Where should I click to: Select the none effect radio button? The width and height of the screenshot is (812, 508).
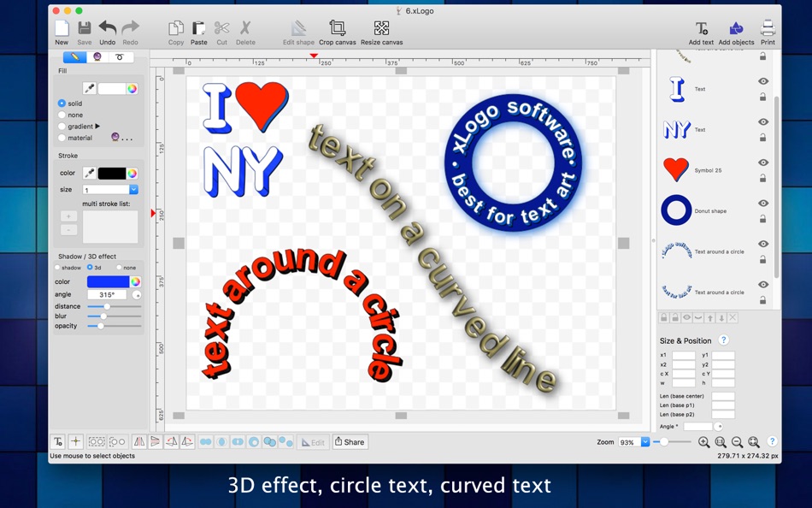(119, 268)
